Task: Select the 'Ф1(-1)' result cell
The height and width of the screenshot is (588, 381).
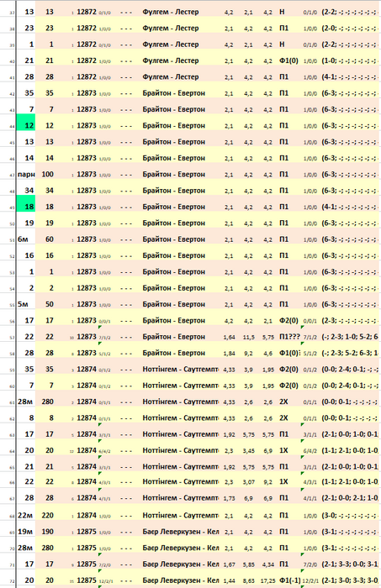Action: tap(289, 580)
